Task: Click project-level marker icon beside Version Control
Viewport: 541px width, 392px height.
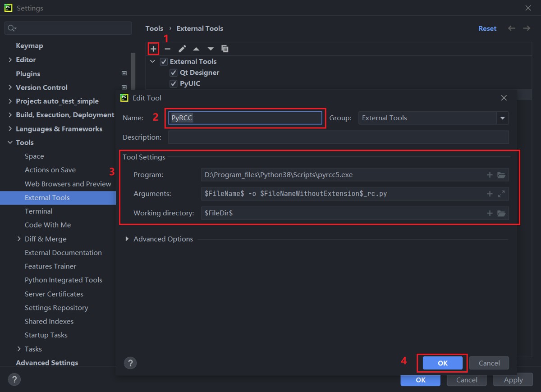Action: (x=124, y=87)
